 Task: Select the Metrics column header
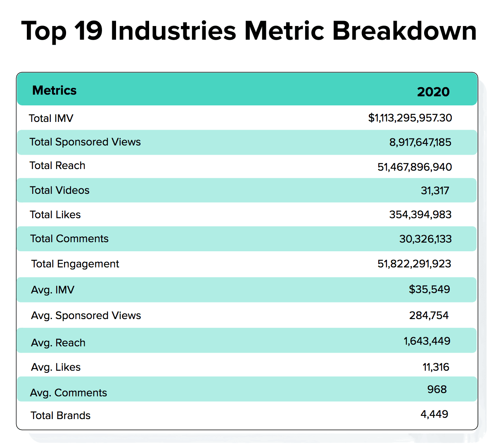[54, 91]
